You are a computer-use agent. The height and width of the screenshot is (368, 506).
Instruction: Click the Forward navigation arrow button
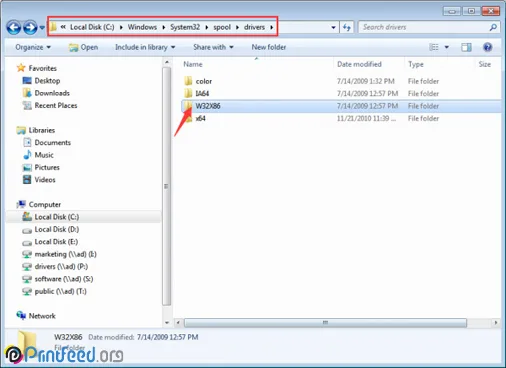tap(30, 27)
